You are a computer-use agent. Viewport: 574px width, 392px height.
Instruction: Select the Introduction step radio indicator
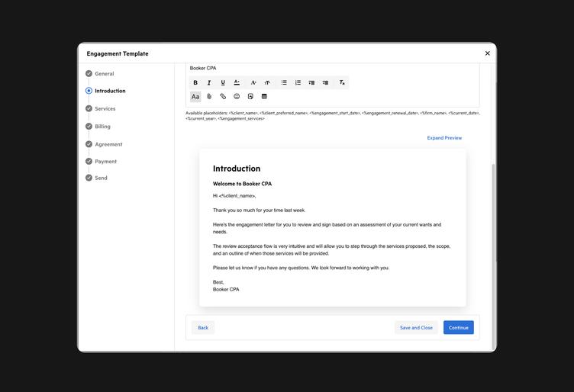point(89,91)
